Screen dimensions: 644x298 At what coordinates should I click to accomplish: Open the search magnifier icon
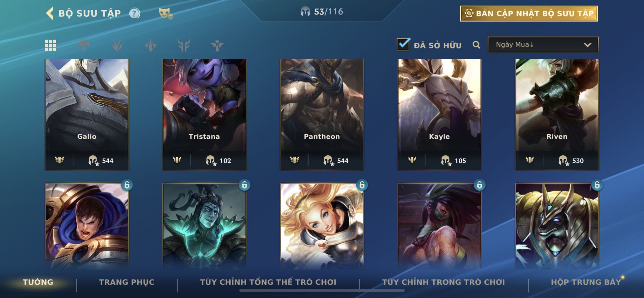[477, 45]
